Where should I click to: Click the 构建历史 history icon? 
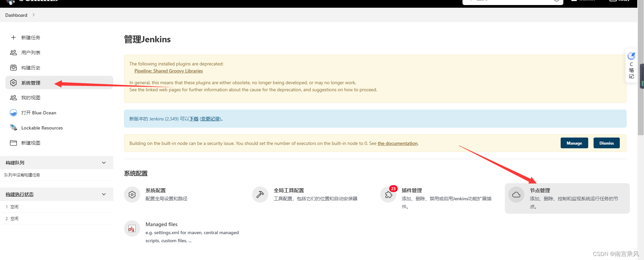pyautogui.click(x=13, y=68)
